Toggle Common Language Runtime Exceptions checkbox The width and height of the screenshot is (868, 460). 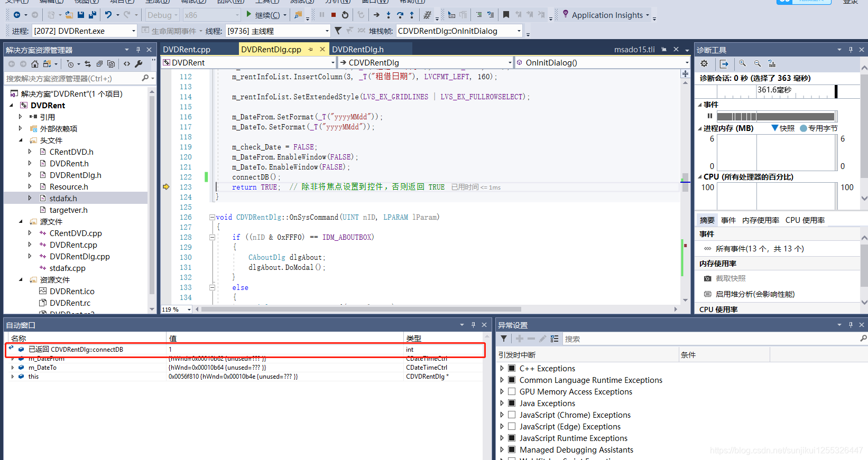[x=512, y=380]
